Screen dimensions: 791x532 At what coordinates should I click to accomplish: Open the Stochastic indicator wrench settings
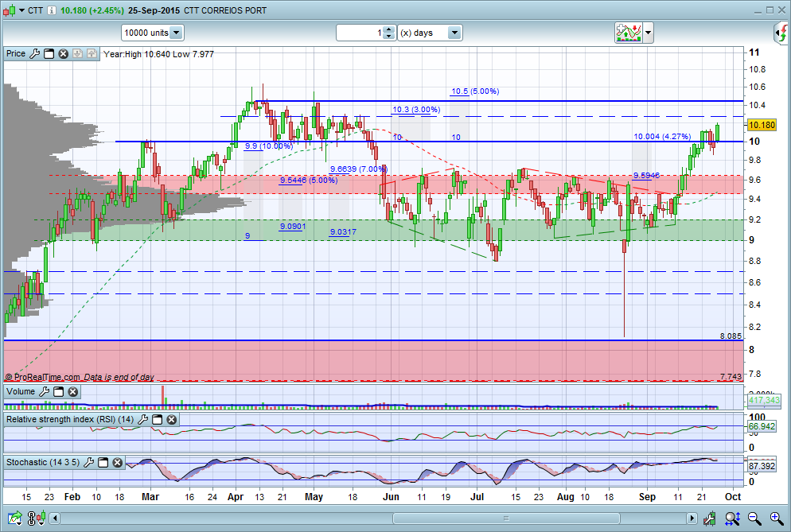(90, 462)
